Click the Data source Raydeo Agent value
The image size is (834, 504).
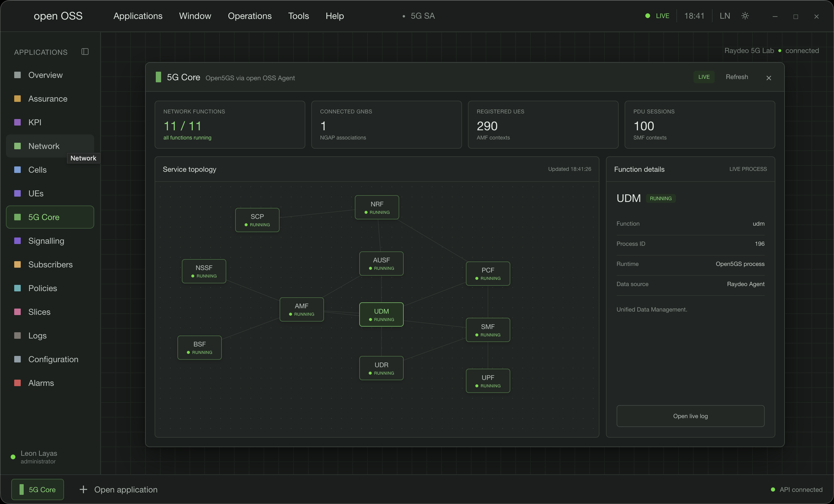pos(746,284)
